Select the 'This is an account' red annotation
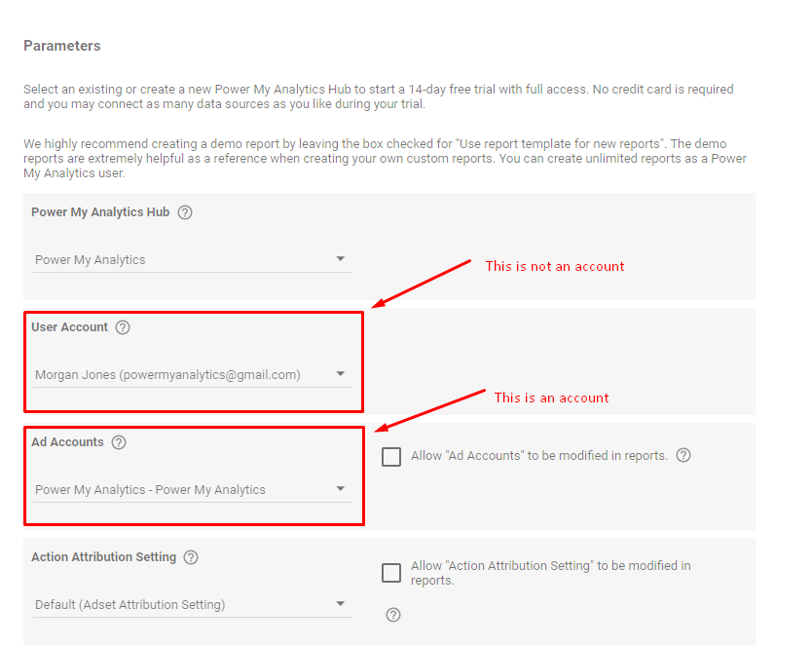 point(551,398)
